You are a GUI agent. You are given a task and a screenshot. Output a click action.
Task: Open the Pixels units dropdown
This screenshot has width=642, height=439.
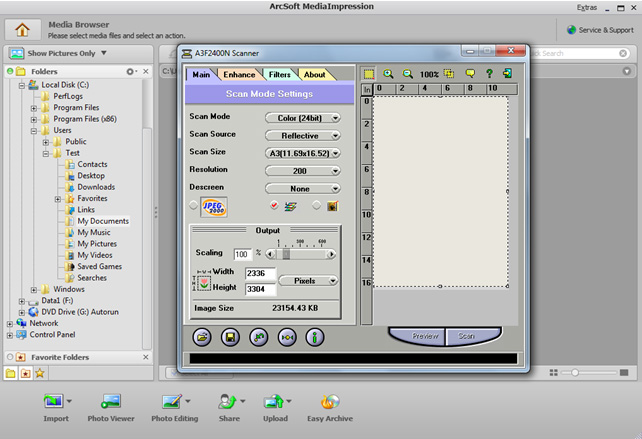[x=308, y=281]
